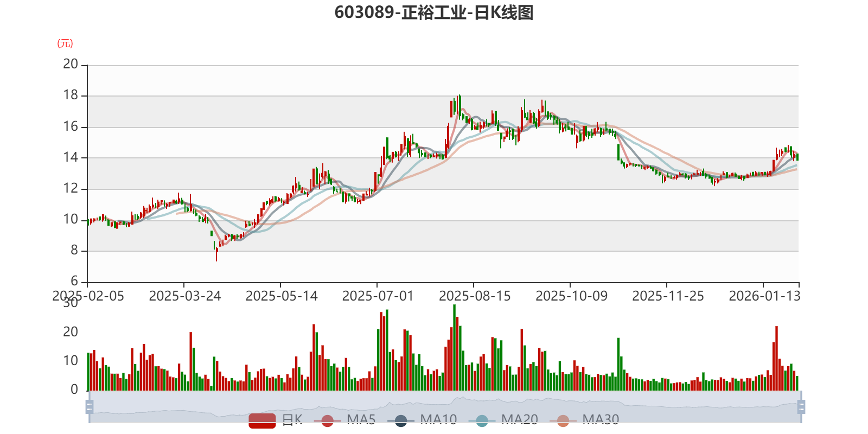Toggle MA20 series visibility in legend
Image resolution: width=868 pixels, height=434 pixels.
[x=503, y=420]
